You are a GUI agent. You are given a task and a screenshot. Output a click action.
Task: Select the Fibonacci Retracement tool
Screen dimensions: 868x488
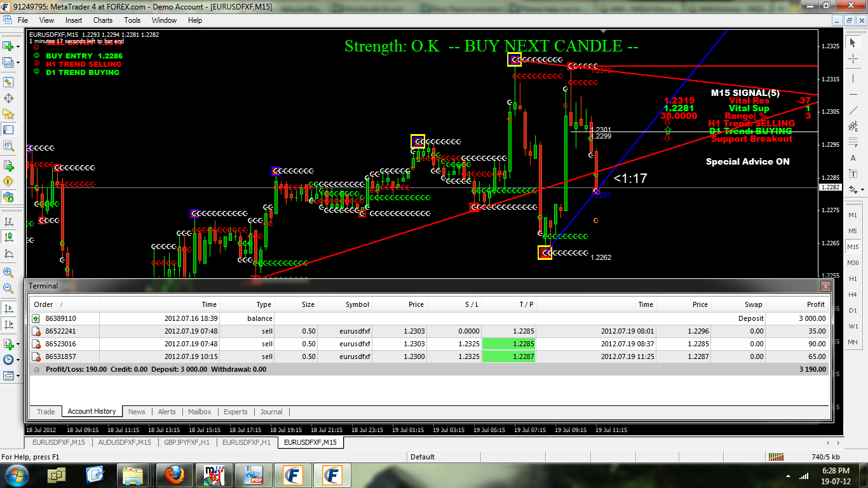(853, 142)
